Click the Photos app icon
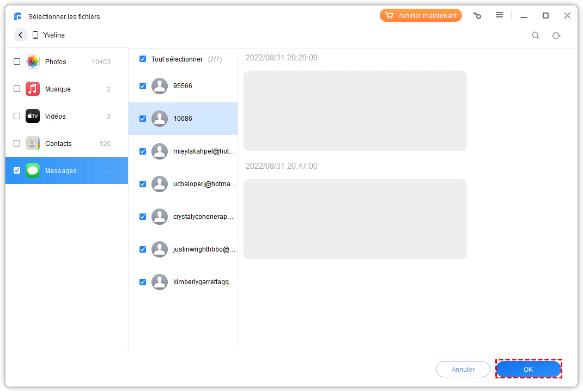 [x=33, y=62]
